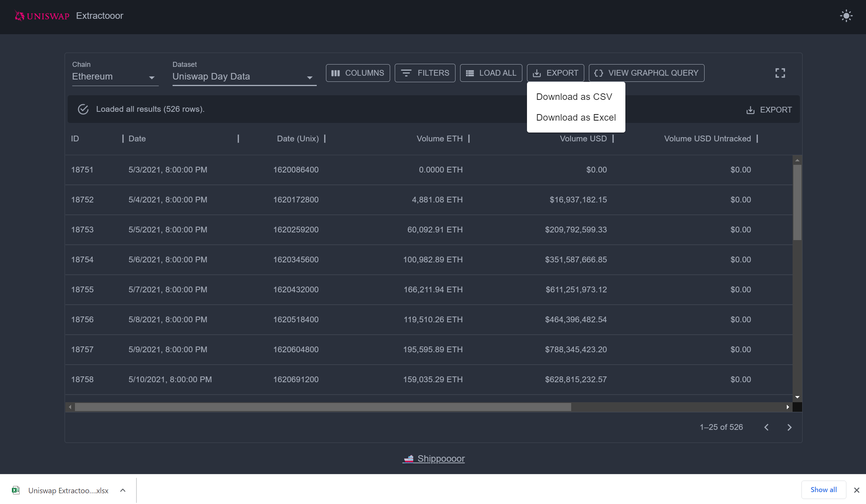The height and width of the screenshot is (504, 866).
Task: Expand download item options chevron
Action: pyautogui.click(x=123, y=491)
